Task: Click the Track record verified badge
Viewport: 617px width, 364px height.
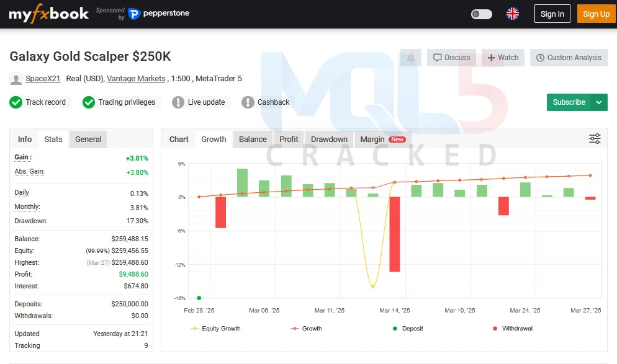Action: tap(40, 102)
